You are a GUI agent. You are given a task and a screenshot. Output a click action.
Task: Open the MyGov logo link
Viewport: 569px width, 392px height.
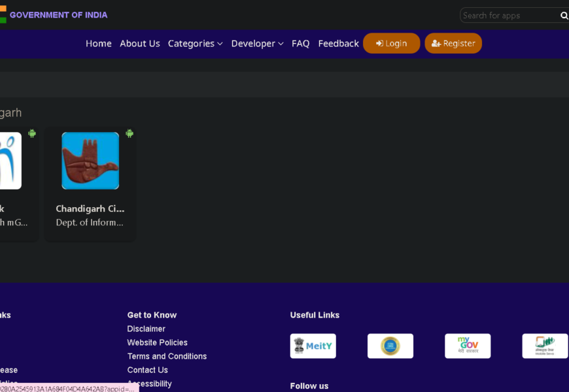tap(468, 346)
